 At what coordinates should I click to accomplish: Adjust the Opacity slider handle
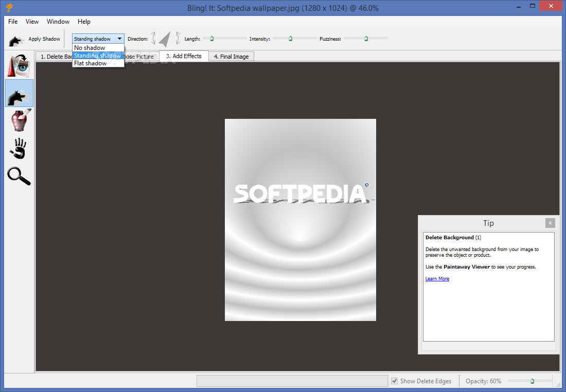[x=532, y=381]
